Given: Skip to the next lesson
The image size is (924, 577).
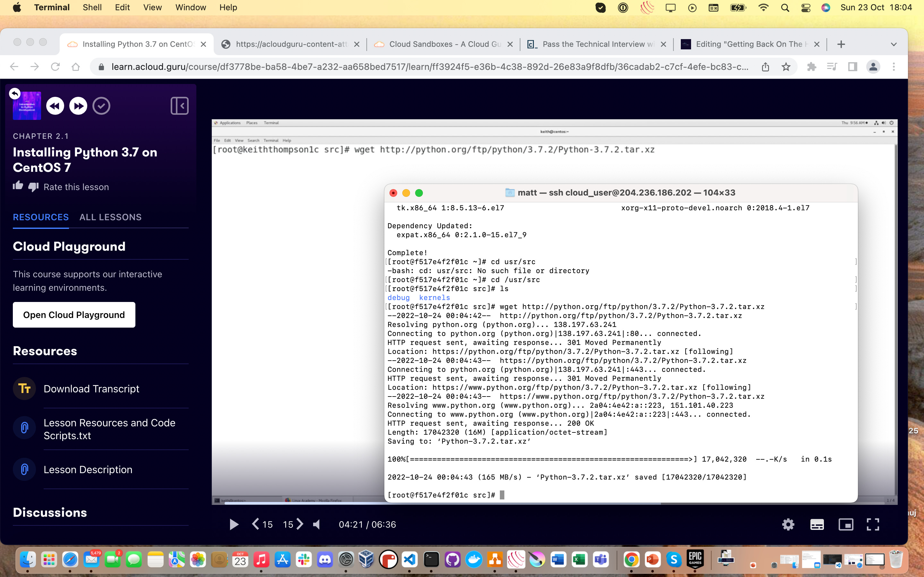Looking at the screenshot, I should pos(78,106).
